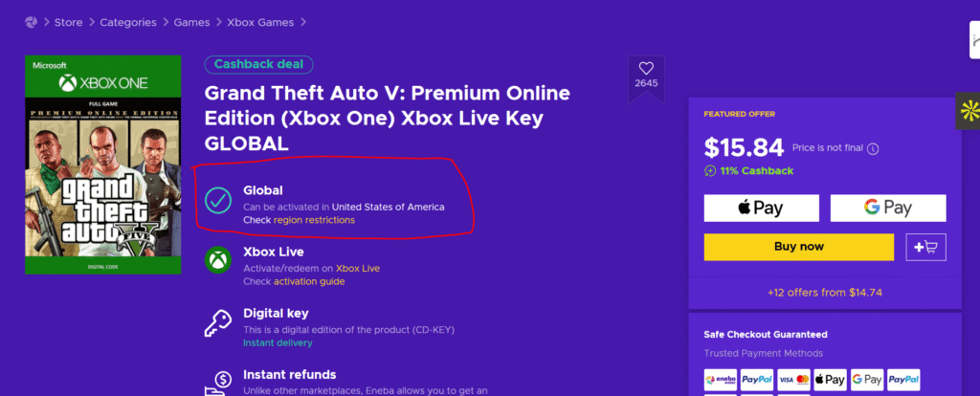Screen dimensions: 980x396
Task: Add game to wishlist with heart icon
Action: click(646, 68)
